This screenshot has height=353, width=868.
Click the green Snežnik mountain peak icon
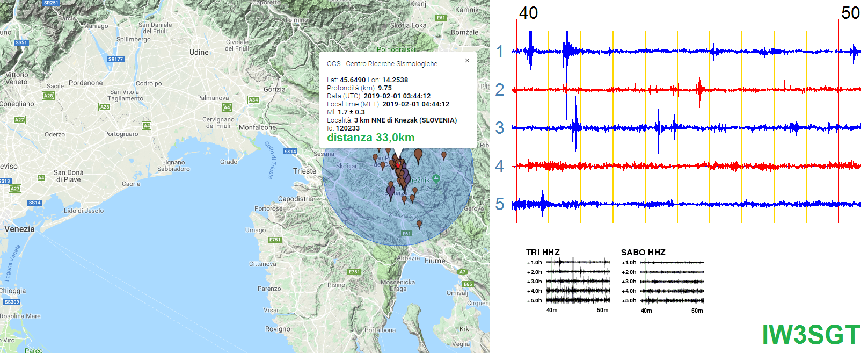436,179
